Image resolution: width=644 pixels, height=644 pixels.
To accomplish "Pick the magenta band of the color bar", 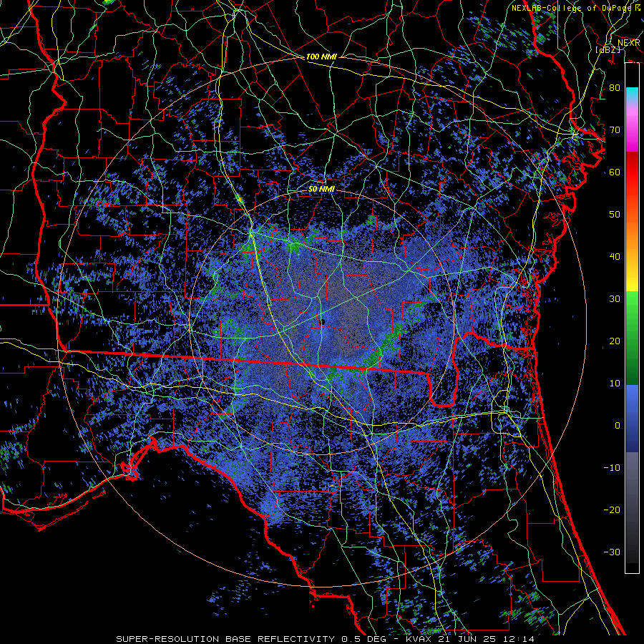I will (x=632, y=132).
